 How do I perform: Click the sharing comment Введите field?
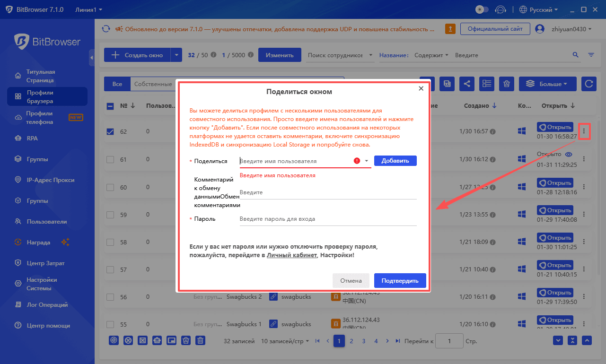(328, 192)
